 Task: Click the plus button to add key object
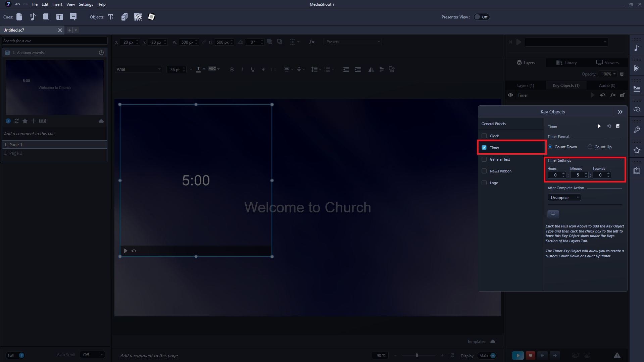pos(553,214)
